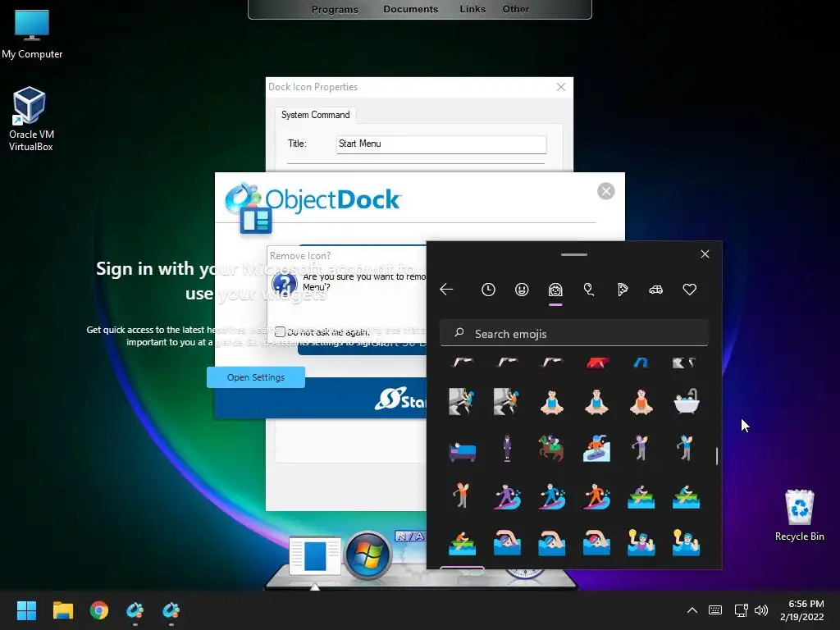
Task: Insert the levitating person in suit emoji
Action: (x=507, y=449)
